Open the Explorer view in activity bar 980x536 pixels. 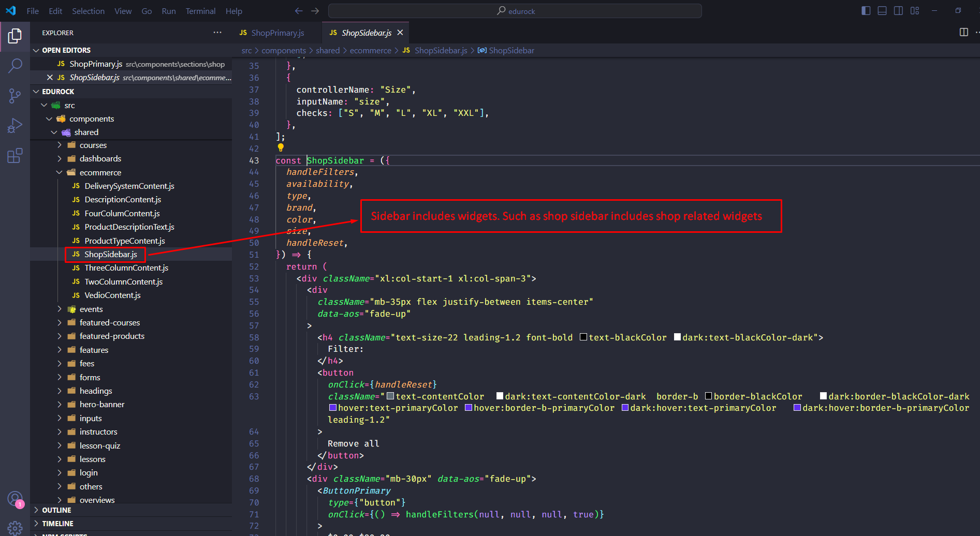pyautogui.click(x=15, y=36)
